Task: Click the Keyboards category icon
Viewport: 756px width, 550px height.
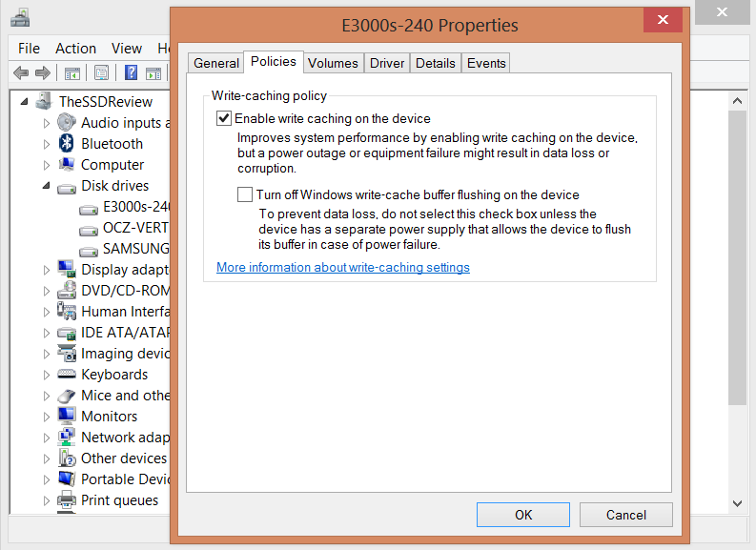Action: tap(67, 374)
